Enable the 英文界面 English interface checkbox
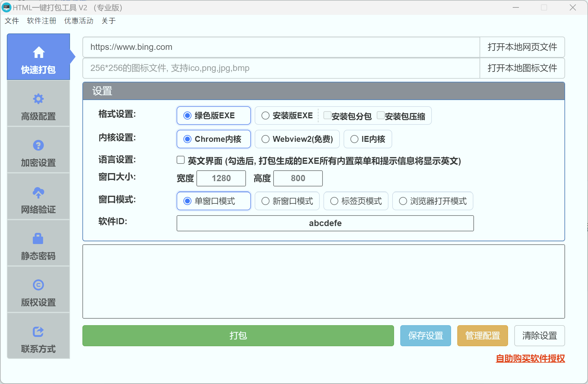 (180, 160)
